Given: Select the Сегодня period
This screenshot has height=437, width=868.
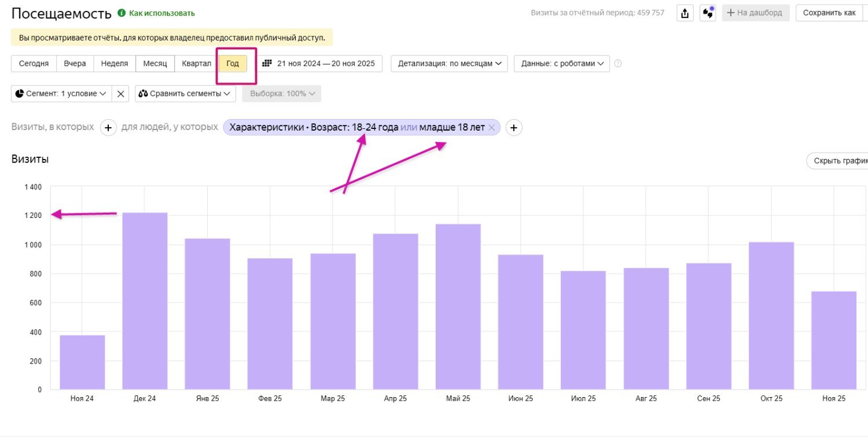Looking at the screenshot, I should click(x=34, y=64).
